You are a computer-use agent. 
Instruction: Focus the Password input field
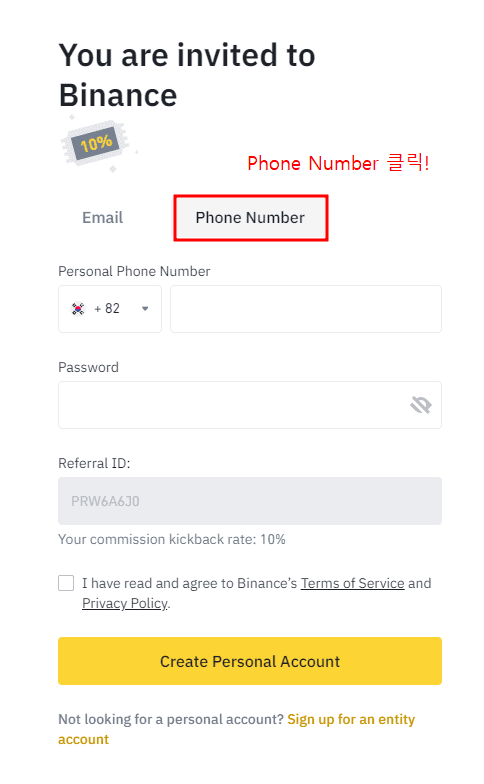click(x=250, y=405)
